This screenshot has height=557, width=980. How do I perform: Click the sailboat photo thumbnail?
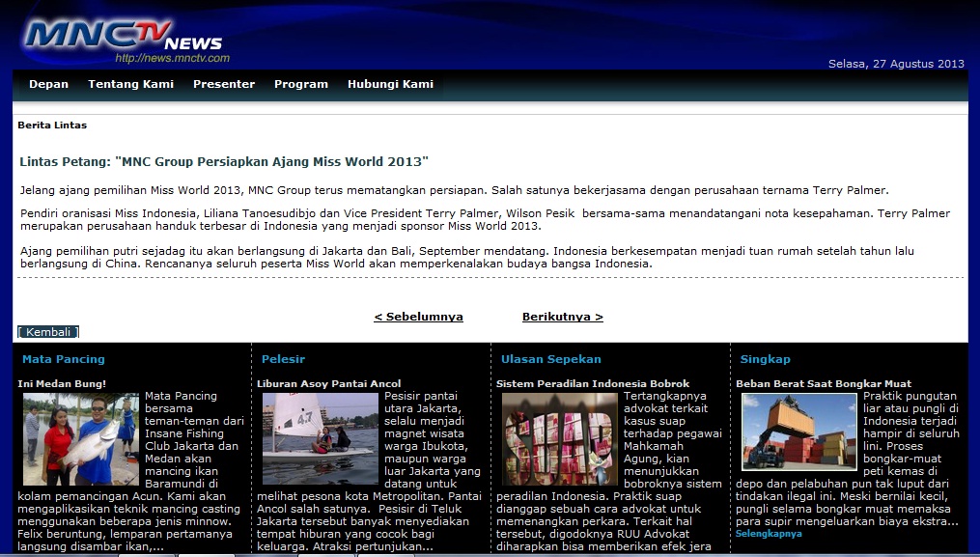pyautogui.click(x=320, y=438)
